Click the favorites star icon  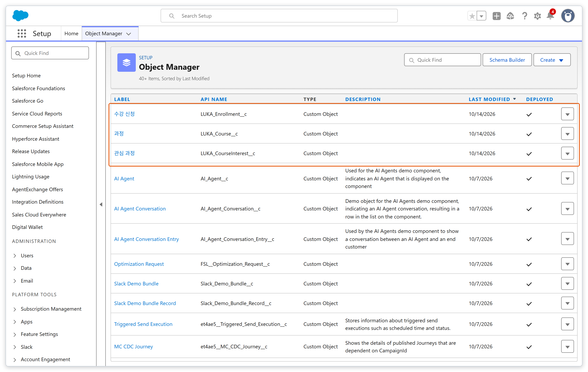tap(472, 16)
